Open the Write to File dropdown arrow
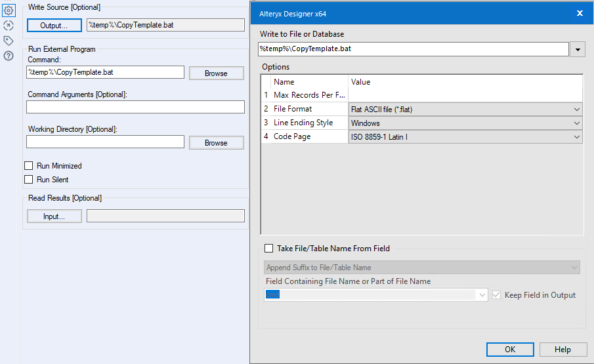Screen dimensions: 594x364 (578, 50)
